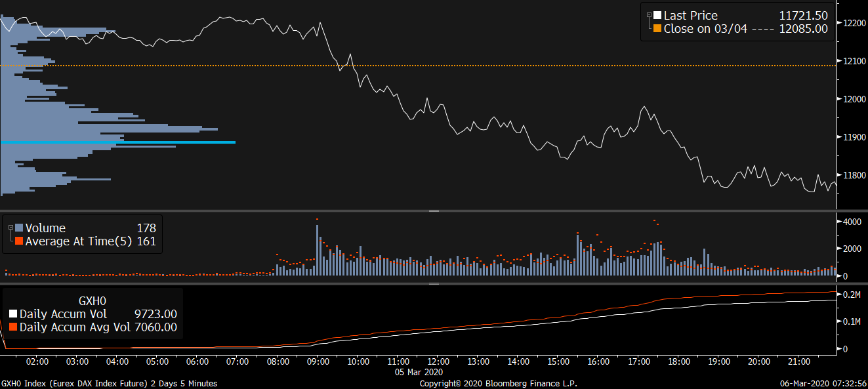
Task: Click the 15:00 time axis label
Action: pos(558,361)
